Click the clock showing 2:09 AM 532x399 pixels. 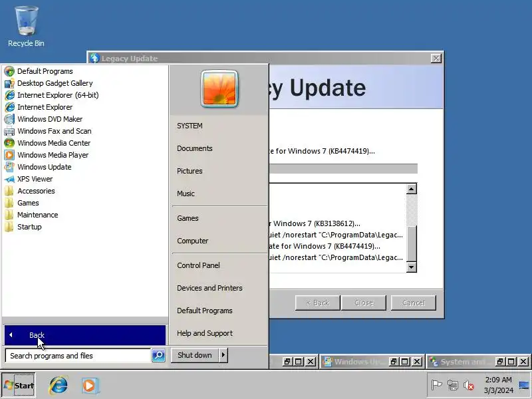point(498,385)
